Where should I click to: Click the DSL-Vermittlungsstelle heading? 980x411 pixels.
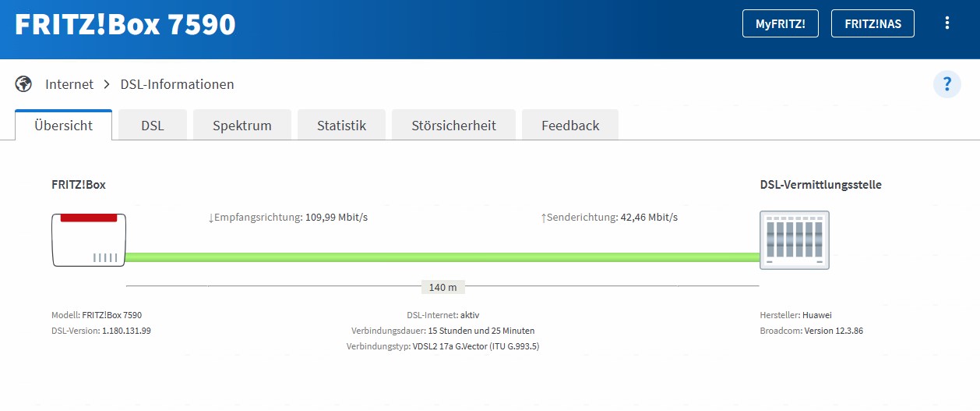click(821, 185)
